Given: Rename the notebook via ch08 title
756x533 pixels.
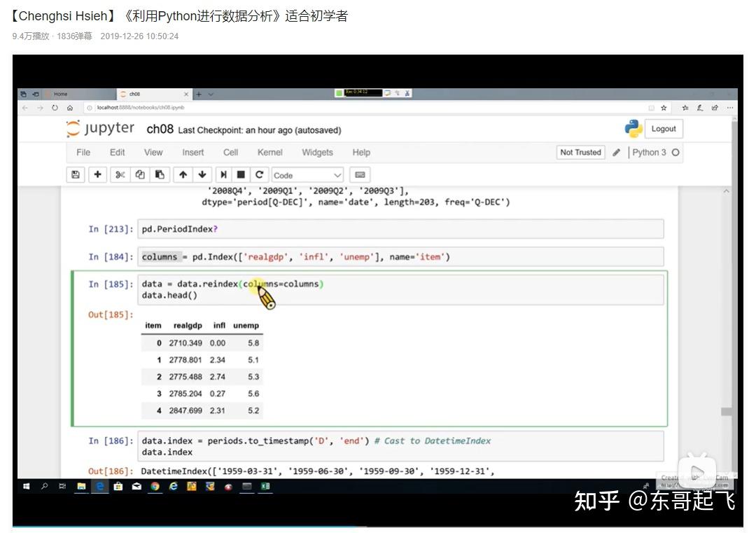Looking at the screenshot, I should 160,130.
